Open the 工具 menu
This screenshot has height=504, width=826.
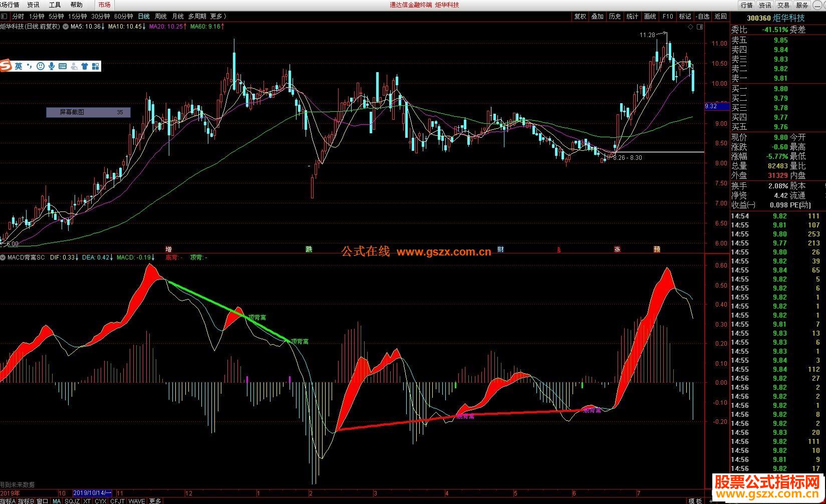(x=55, y=5)
